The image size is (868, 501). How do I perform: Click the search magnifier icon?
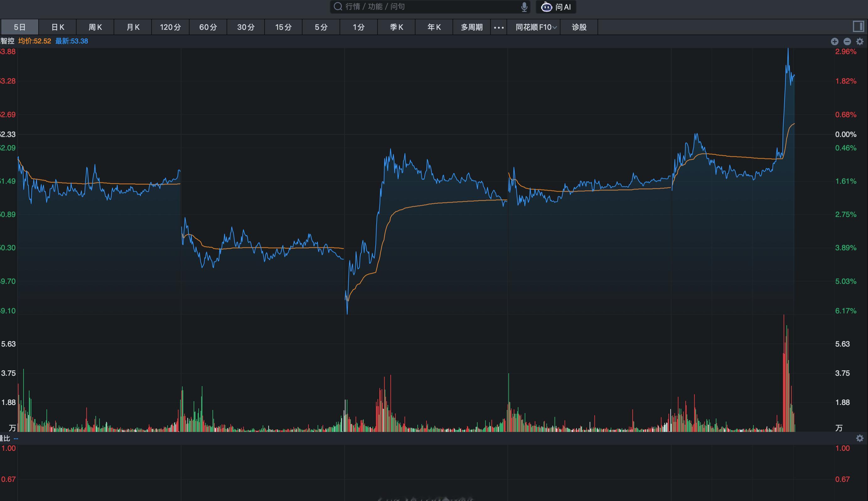click(x=338, y=7)
